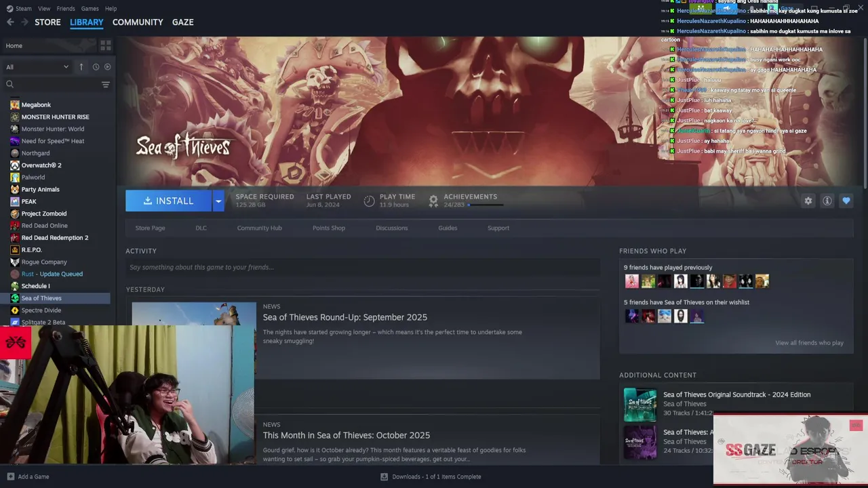Screen dimensions: 868x488
Task: Open the GAZE profile tab
Action: 182,22
